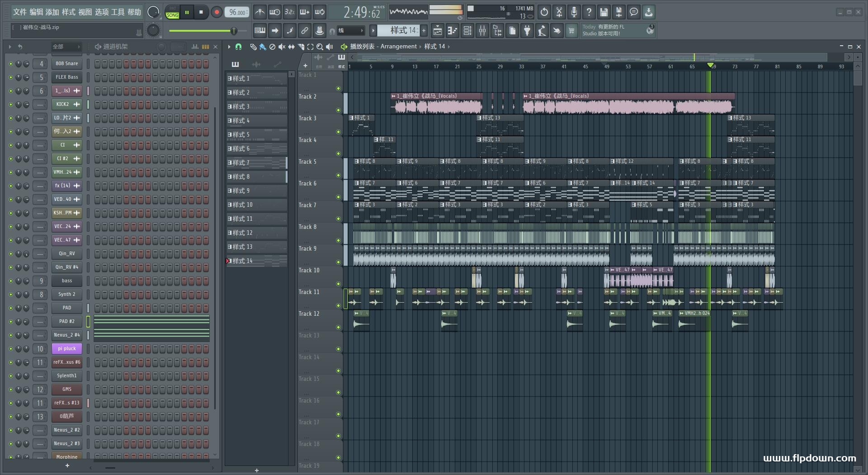Activate the Select tool in playlist toolbar
868x475 pixels.
click(310, 47)
